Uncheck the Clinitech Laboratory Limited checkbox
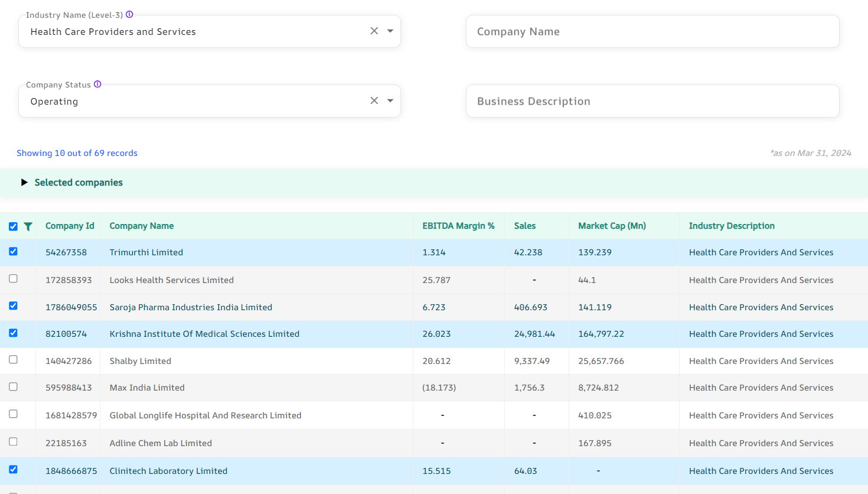The width and height of the screenshot is (868, 494). click(13, 470)
